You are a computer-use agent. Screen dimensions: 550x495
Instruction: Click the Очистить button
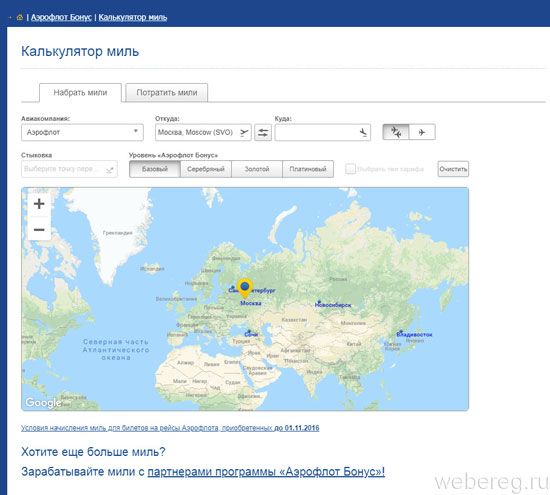tap(453, 169)
